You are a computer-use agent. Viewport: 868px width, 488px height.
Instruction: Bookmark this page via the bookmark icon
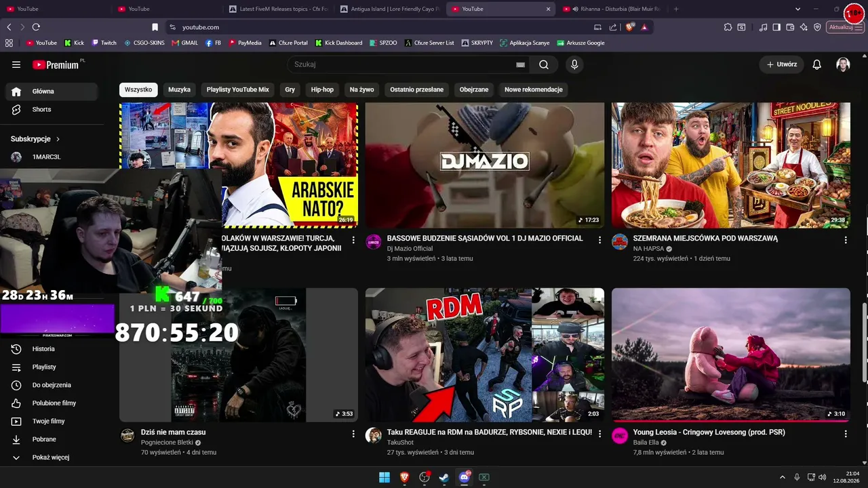click(x=155, y=27)
